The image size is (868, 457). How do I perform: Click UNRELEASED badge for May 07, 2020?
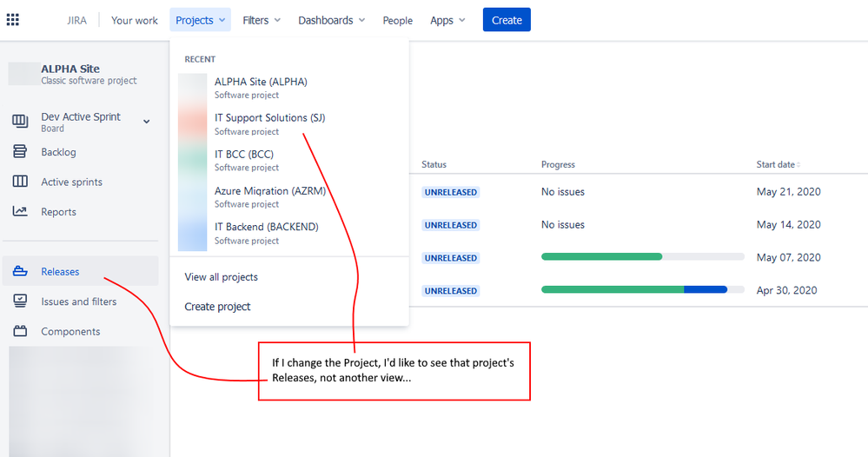coord(451,258)
